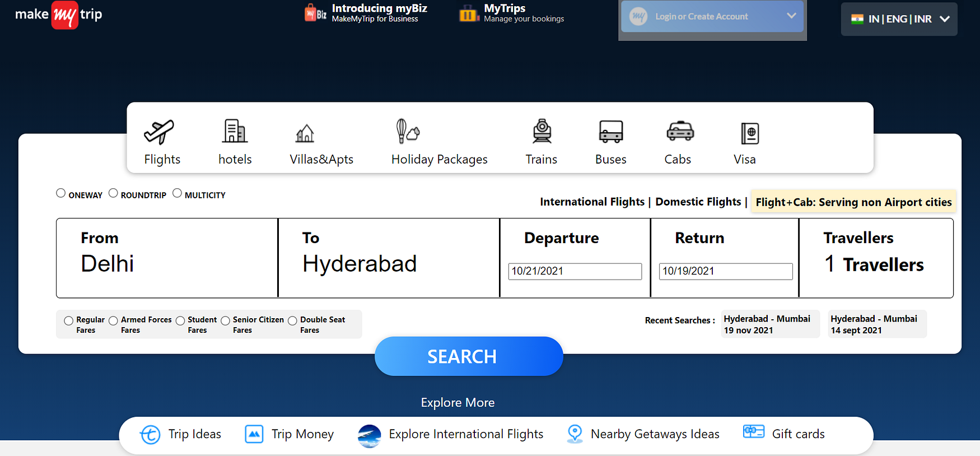Click the Gift cards icon
The height and width of the screenshot is (456, 980).
pos(754,431)
